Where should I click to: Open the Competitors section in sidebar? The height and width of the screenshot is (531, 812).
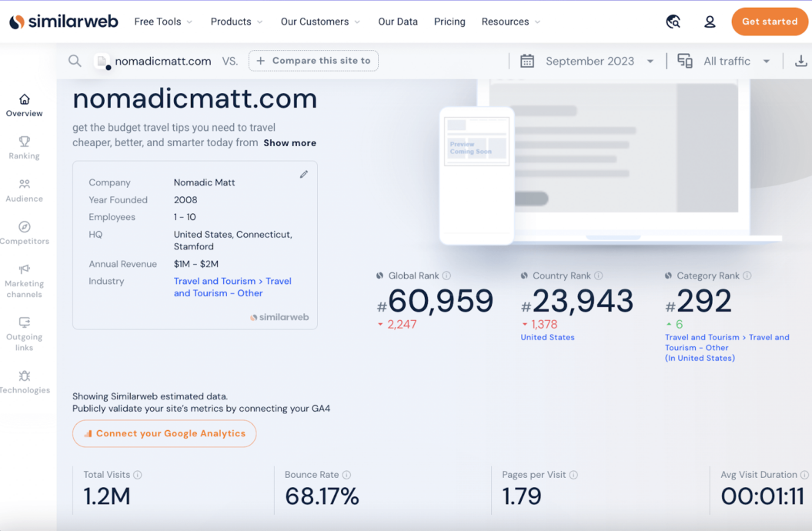pyautogui.click(x=25, y=233)
